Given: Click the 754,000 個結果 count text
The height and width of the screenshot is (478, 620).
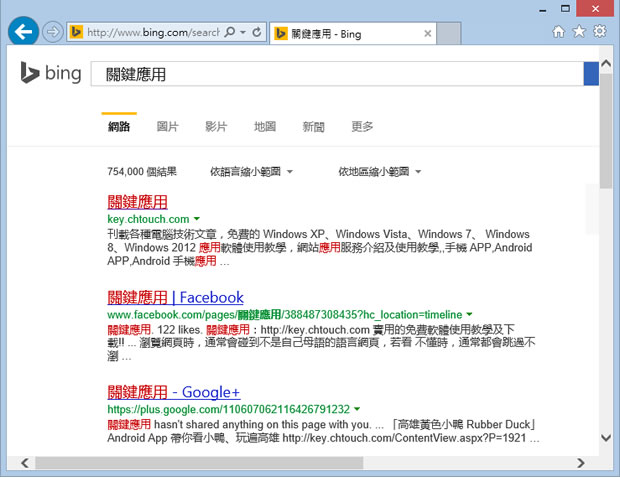Looking at the screenshot, I should (x=142, y=172).
